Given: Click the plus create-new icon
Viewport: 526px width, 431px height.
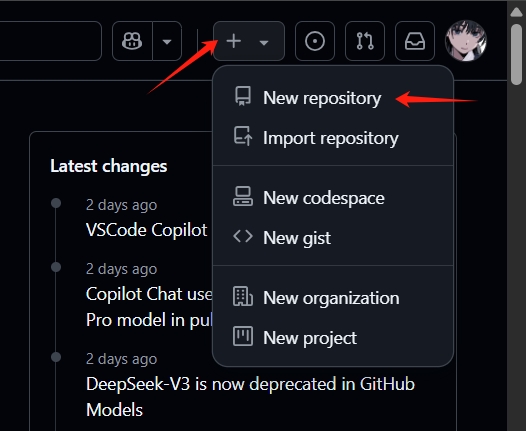Looking at the screenshot, I should 234,41.
